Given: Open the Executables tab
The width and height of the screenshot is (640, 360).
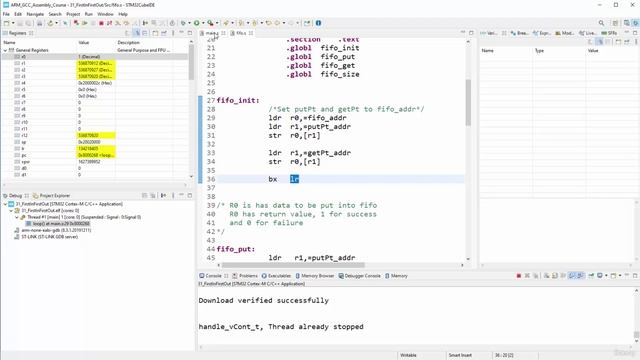Looking at the screenshot, I should click(x=276, y=276).
